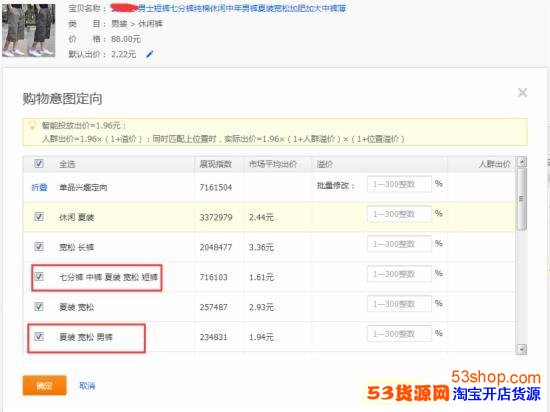The image size is (550, 412).
Task: Uncheck the 宽松 长裤 row checkbox
Action: point(39,246)
